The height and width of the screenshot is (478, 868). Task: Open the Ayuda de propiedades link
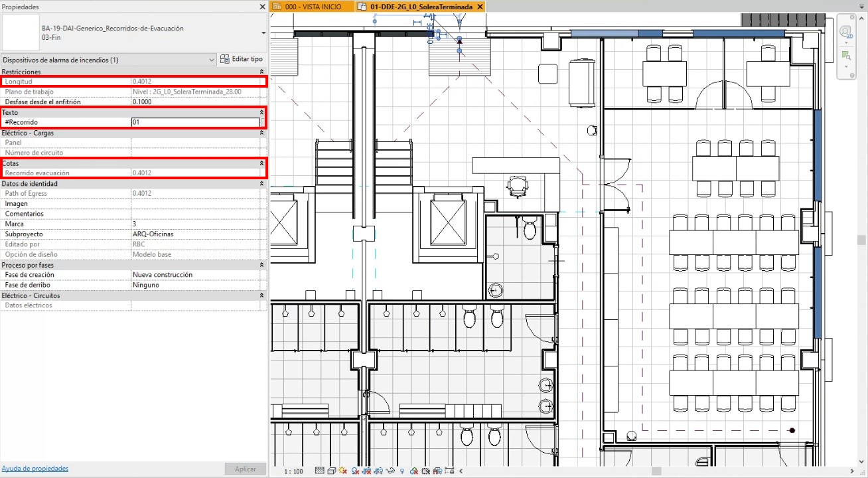[x=35, y=469]
